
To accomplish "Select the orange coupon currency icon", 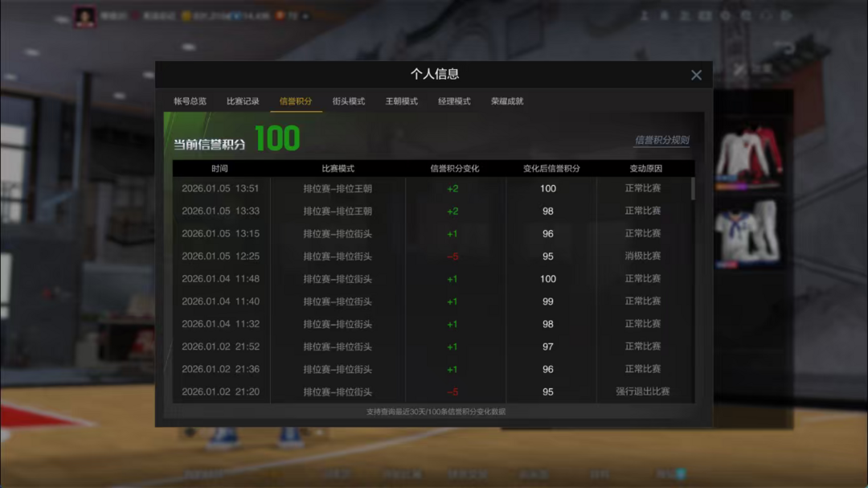I will [281, 16].
